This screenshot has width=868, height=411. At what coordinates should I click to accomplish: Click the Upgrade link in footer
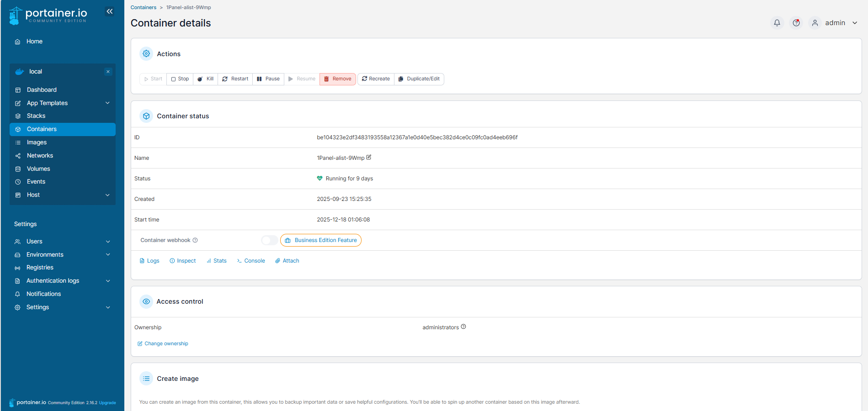click(107, 403)
